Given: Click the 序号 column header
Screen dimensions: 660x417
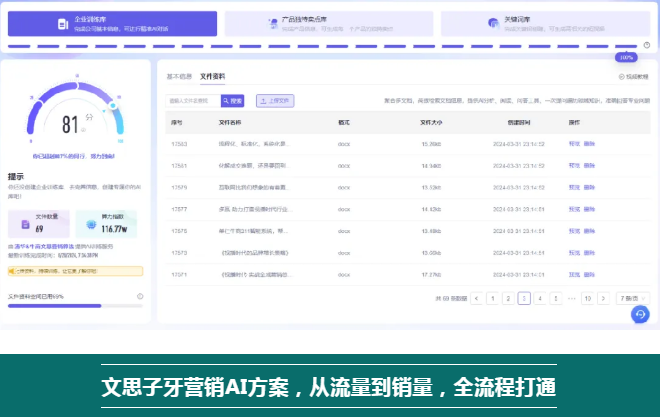Looking at the screenshot, I should click(x=177, y=122).
